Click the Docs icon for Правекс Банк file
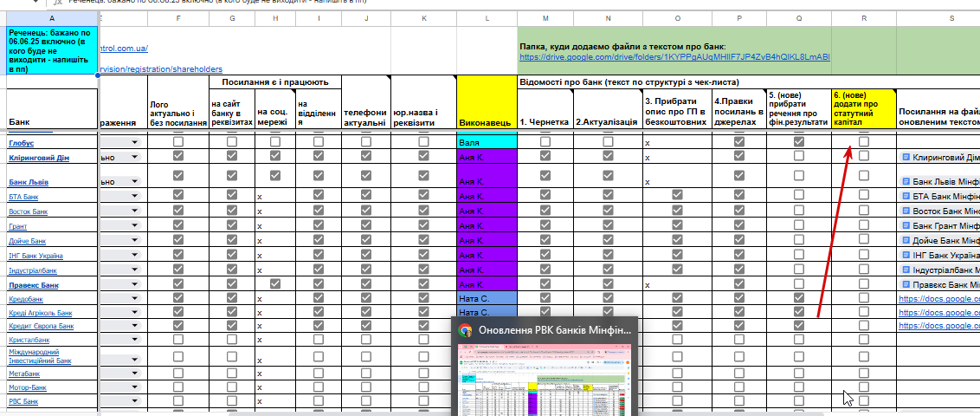The image size is (980, 416). pos(906,284)
